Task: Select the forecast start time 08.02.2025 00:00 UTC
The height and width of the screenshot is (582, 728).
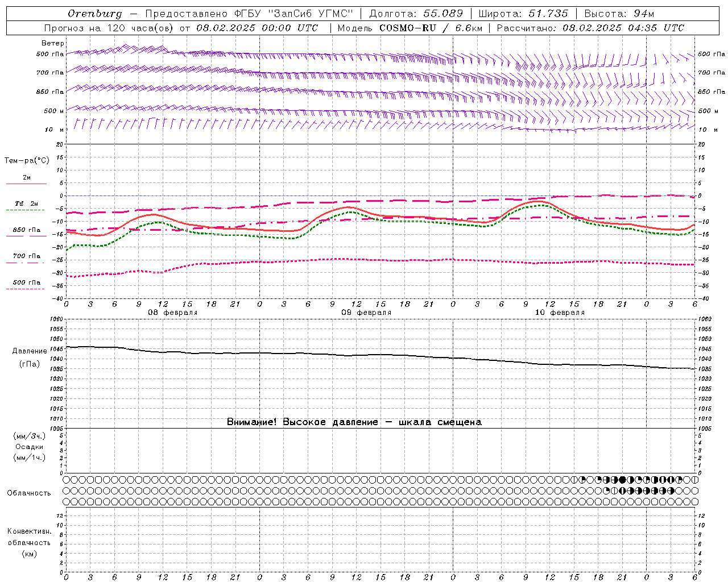Action: pos(257,28)
